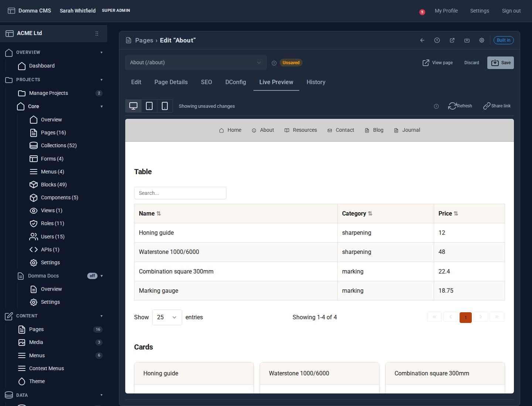Screen dimensions: 532x406
Task: Open Views (1) in sidebar
Action: [x=52, y=210]
